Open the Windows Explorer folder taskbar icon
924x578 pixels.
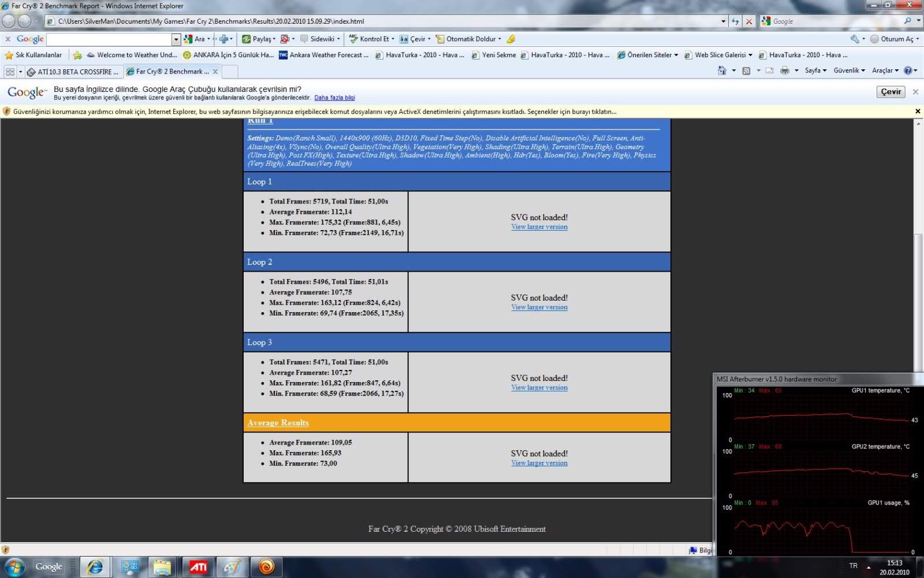(162, 567)
